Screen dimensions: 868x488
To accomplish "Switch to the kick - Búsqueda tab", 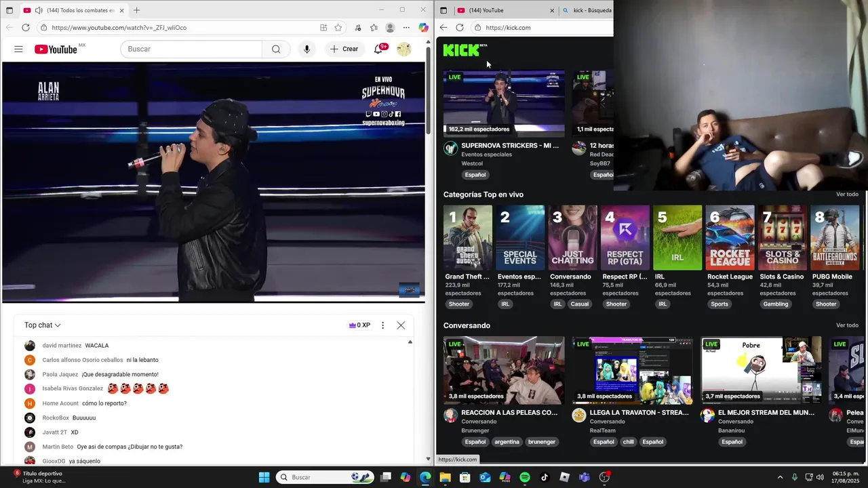I will (x=587, y=10).
